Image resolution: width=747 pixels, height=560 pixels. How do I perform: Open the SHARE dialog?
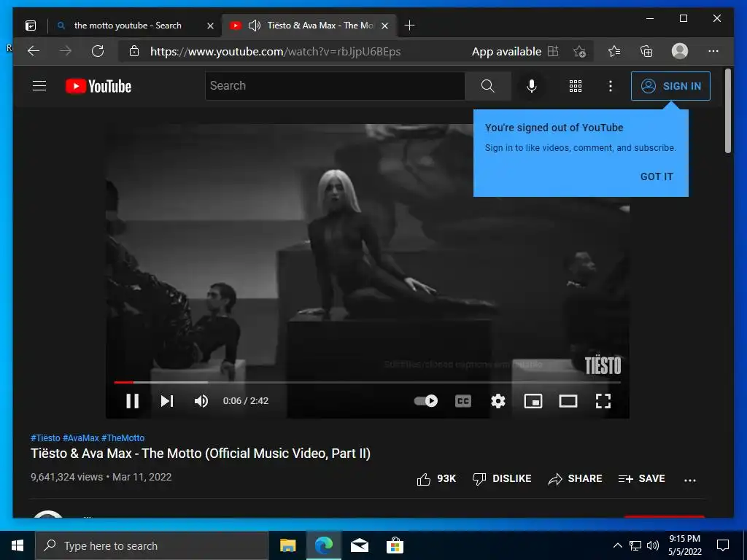point(575,478)
